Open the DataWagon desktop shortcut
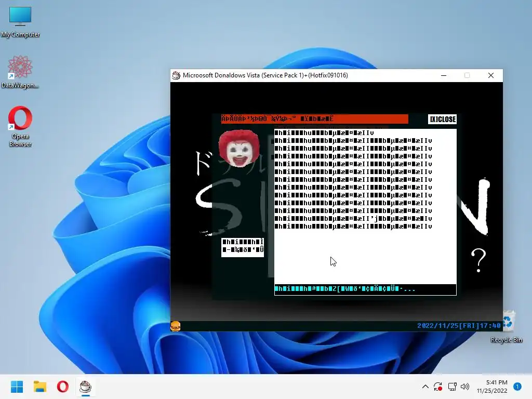This screenshot has width=532, height=399. point(20,72)
